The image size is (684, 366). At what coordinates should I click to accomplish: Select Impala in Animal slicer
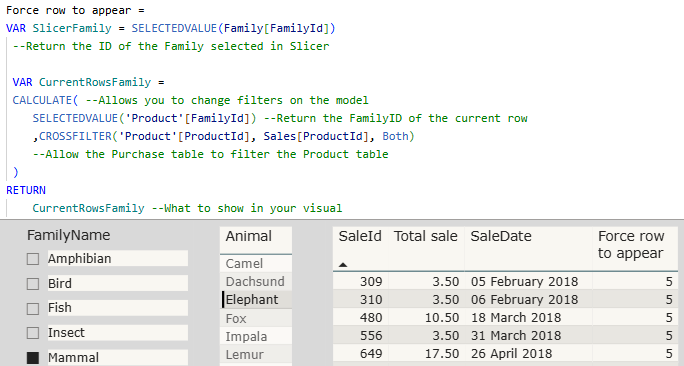256,336
